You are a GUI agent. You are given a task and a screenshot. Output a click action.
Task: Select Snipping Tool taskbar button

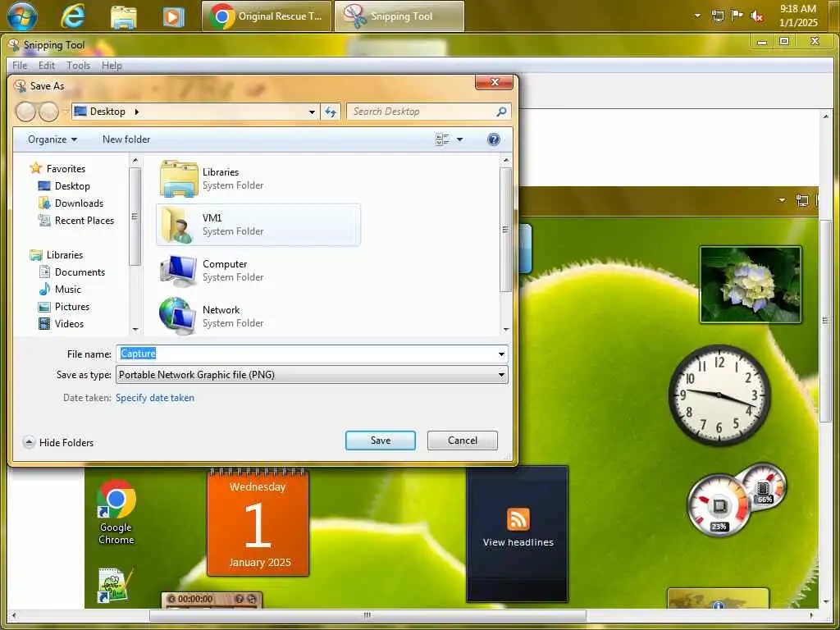tap(399, 16)
